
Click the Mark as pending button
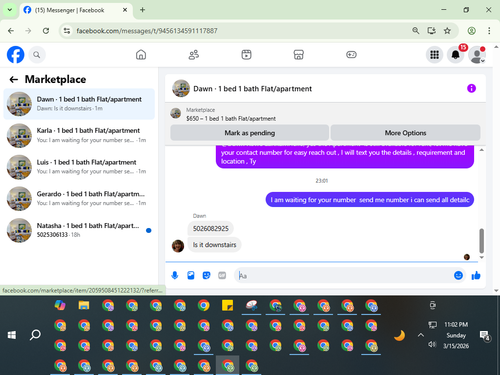tap(250, 133)
